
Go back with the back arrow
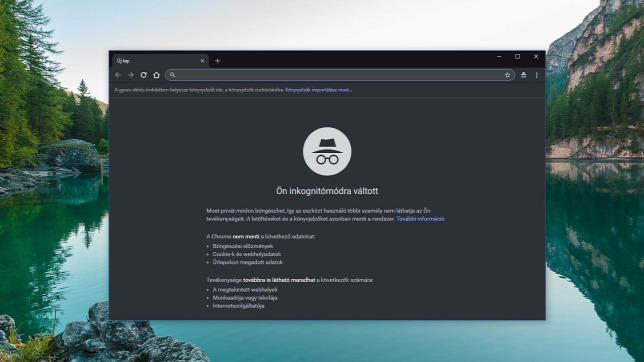coord(118,75)
